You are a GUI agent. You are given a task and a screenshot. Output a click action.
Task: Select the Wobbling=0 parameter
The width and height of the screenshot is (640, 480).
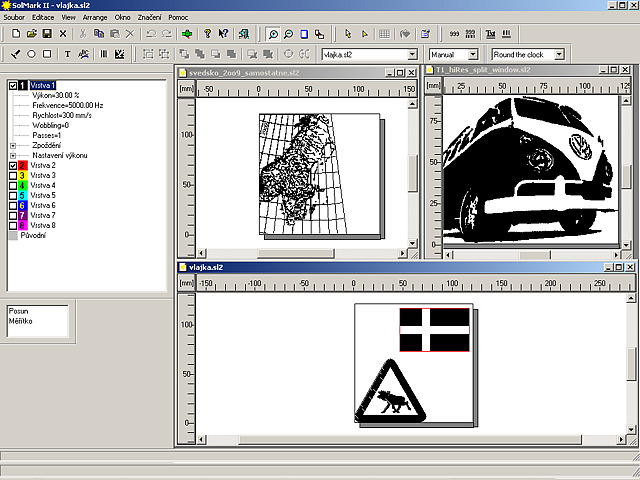pos(50,125)
